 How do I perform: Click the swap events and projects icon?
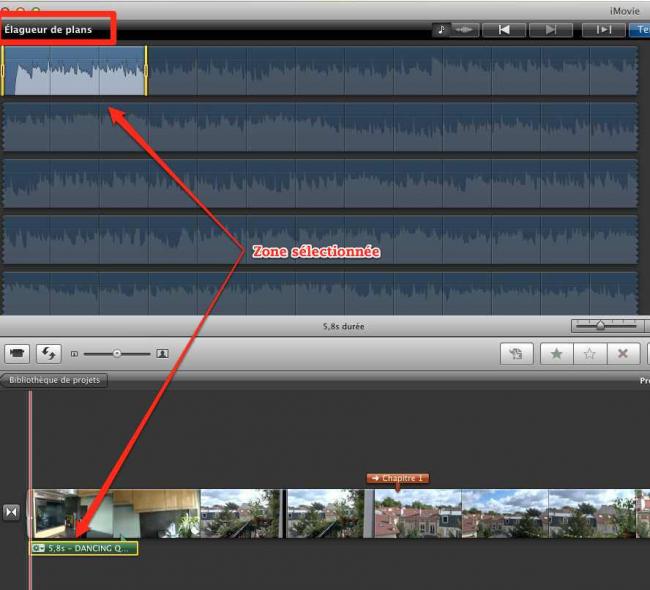(x=47, y=354)
